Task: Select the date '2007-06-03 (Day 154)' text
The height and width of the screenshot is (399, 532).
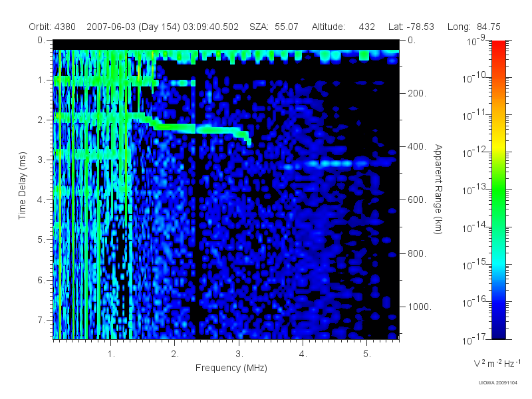Action: [134, 27]
